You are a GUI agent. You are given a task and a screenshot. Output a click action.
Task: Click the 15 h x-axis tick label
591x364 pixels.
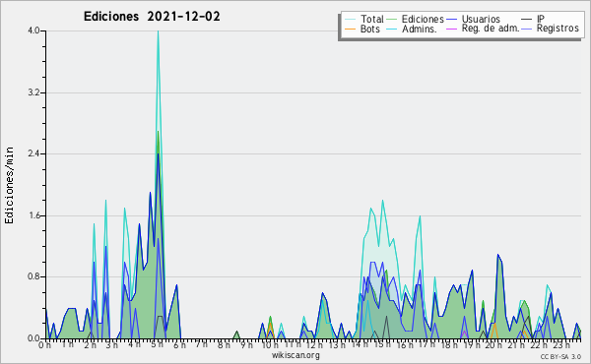click(x=381, y=344)
